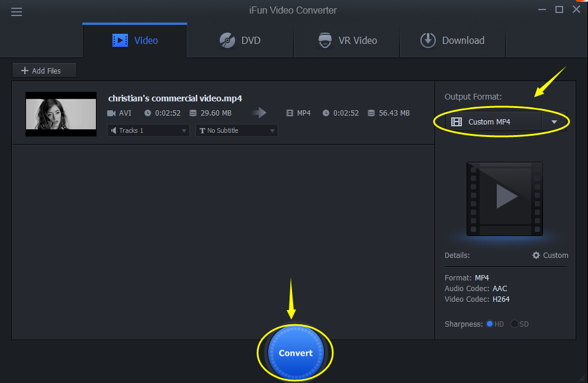
Task: Click the Custom settings gear icon
Action: (x=536, y=256)
